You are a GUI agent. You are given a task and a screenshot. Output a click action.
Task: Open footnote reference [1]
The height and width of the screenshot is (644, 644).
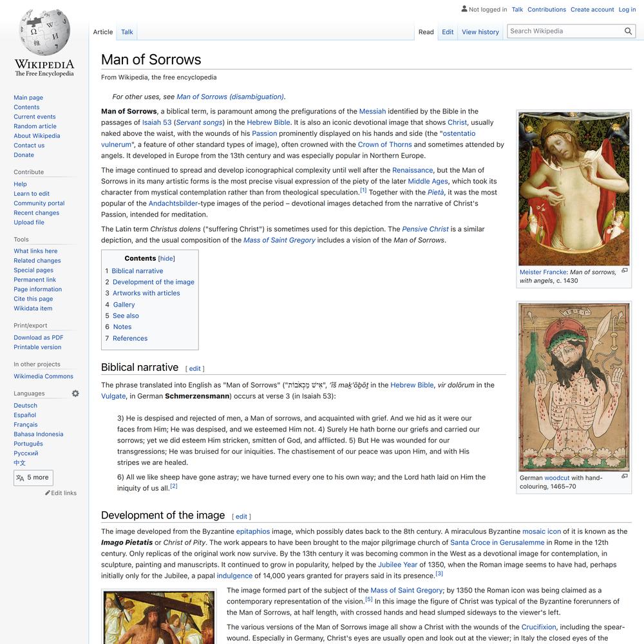pyautogui.click(x=363, y=190)
